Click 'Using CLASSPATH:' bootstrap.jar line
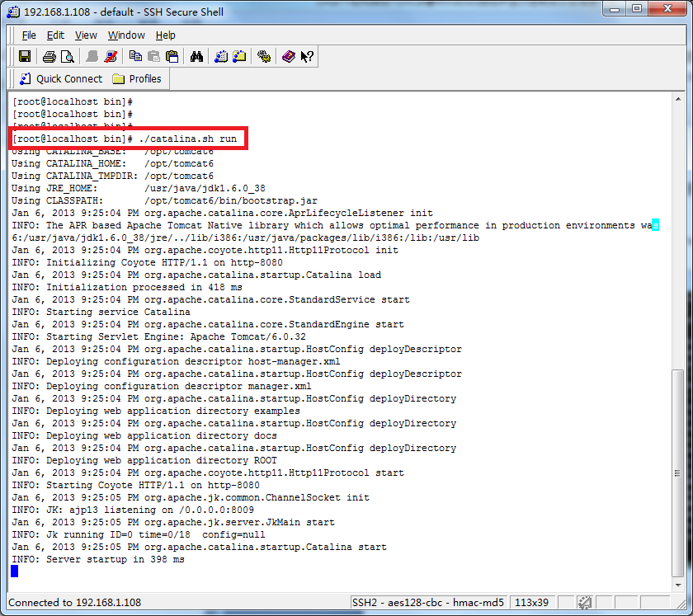The height and width of the screenshot is (616, 693). pyautogui.click(x=164, y=200)
